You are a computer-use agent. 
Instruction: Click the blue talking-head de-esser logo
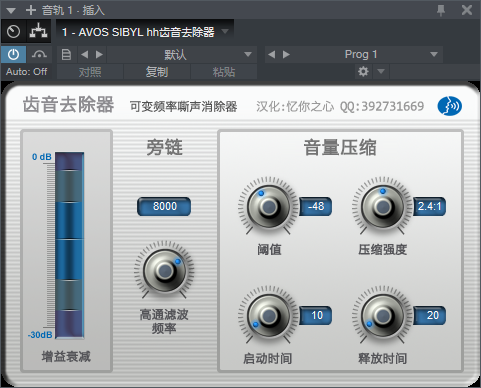point(449,106)
